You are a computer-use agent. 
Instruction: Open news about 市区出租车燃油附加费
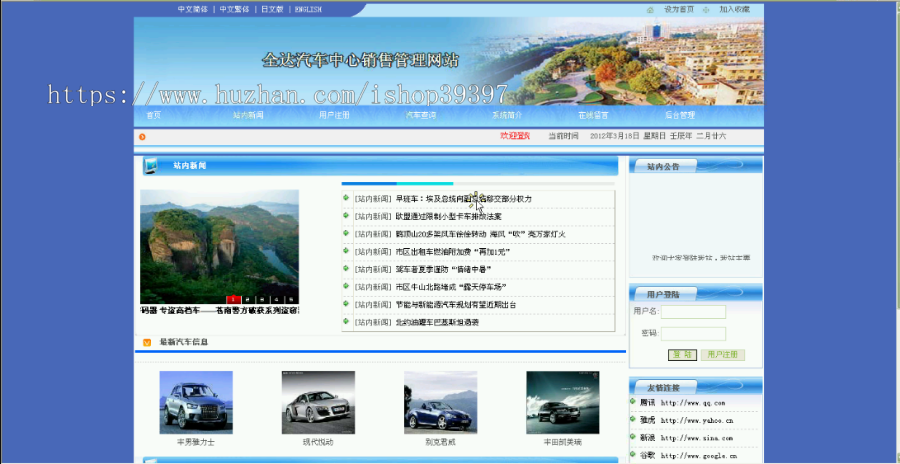coord(452,252)
